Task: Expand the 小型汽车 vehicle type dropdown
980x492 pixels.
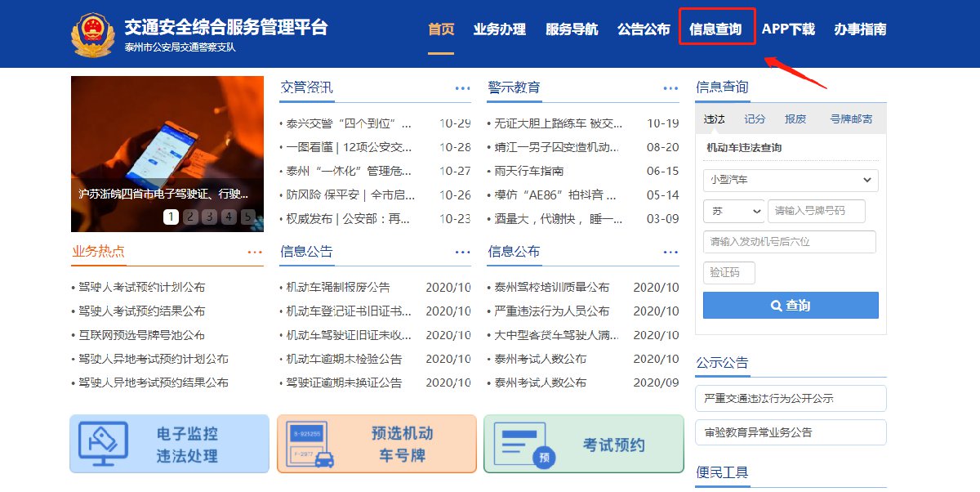Action: click(x=790, y=180)
